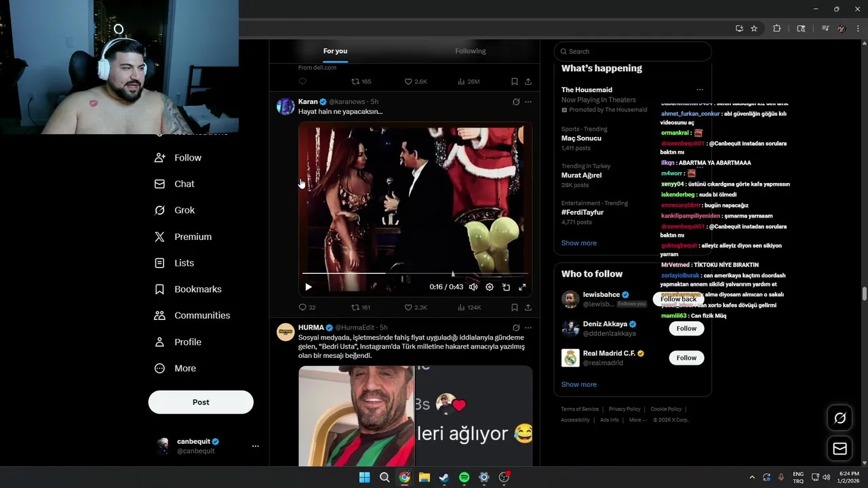The height and width of the screenshot is (488, 868).
Task: Open options for The Housemaid trend
Action: click(x=700, y=89)
